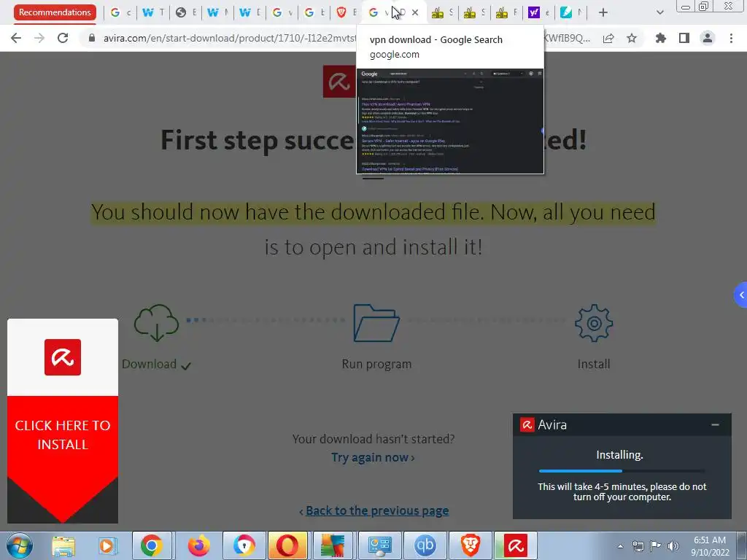Click the CLICK HERE TO INSTALL banner
Viewport: 747px width, 560px height.
click(x=63, y=435)
